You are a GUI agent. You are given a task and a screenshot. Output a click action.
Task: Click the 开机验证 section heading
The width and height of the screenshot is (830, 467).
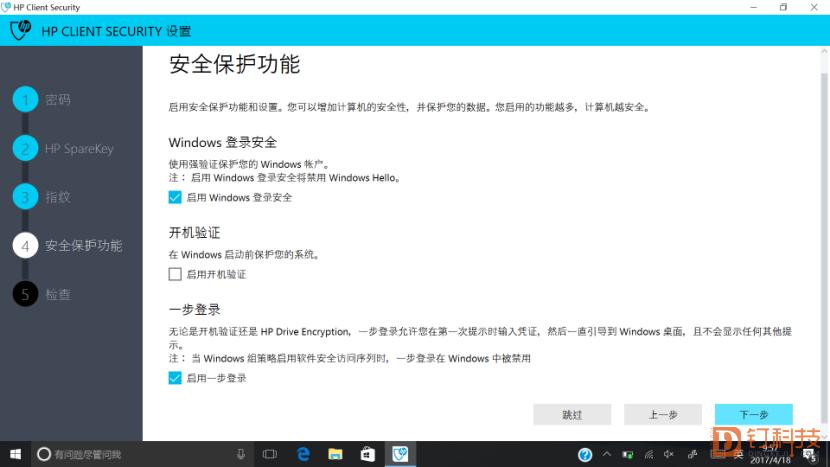coord(194,232)
